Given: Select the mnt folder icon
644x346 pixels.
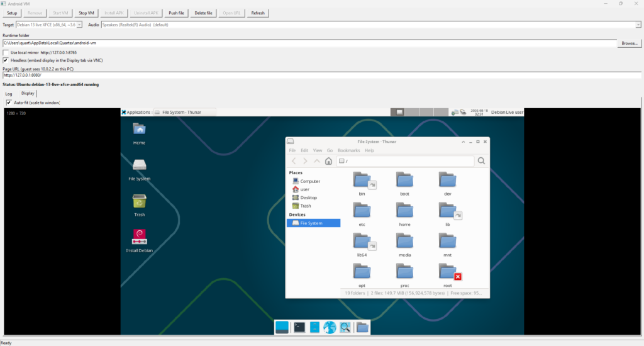Looking at the screenshot, I should click(447, 241).
